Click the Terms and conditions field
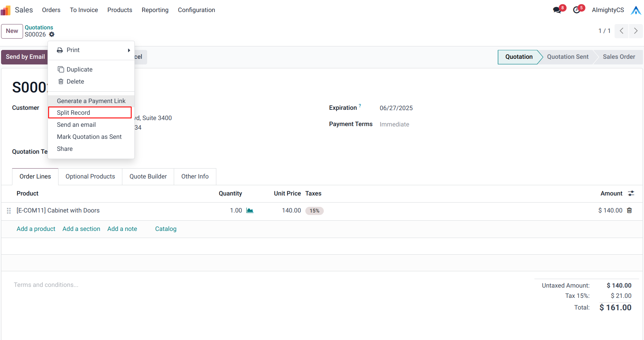This screenshot has width=644, height=340. coord(46,285)
